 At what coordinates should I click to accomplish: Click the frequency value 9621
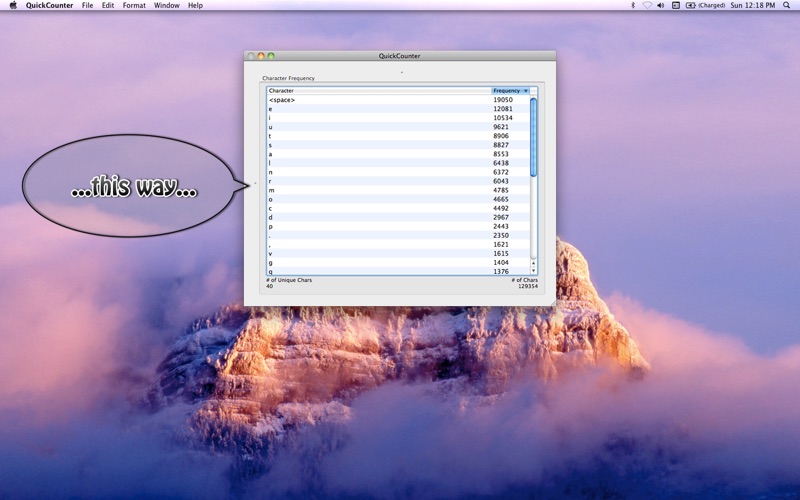501,127
